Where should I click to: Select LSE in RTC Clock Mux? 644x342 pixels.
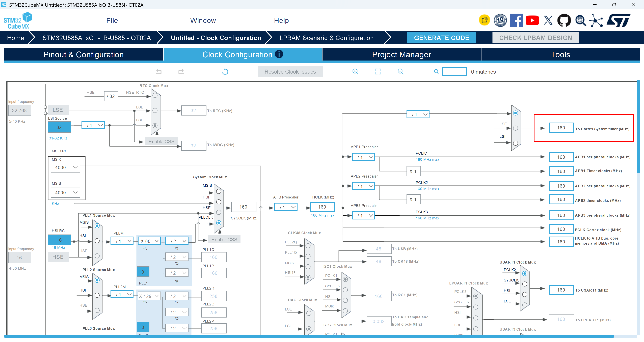coord(155,110)
